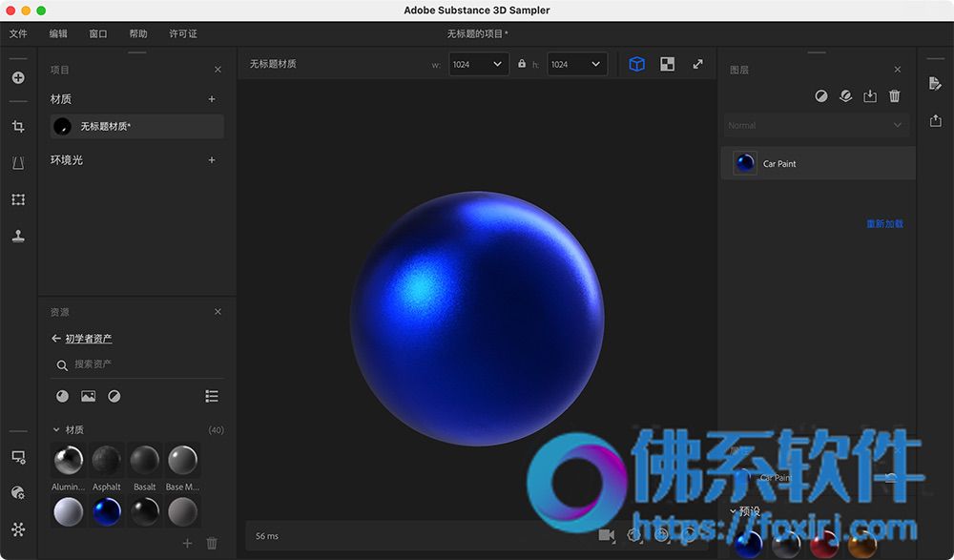The image size is (954, 560).
Task: Click the document edit icon in right sidebar
Action: coord(935,83)
